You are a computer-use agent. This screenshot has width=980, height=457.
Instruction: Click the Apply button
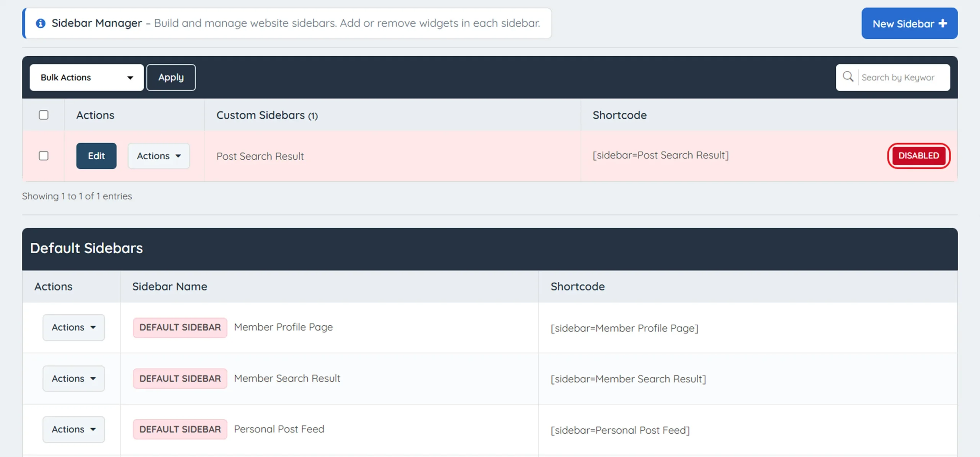(x=171, y=77)
